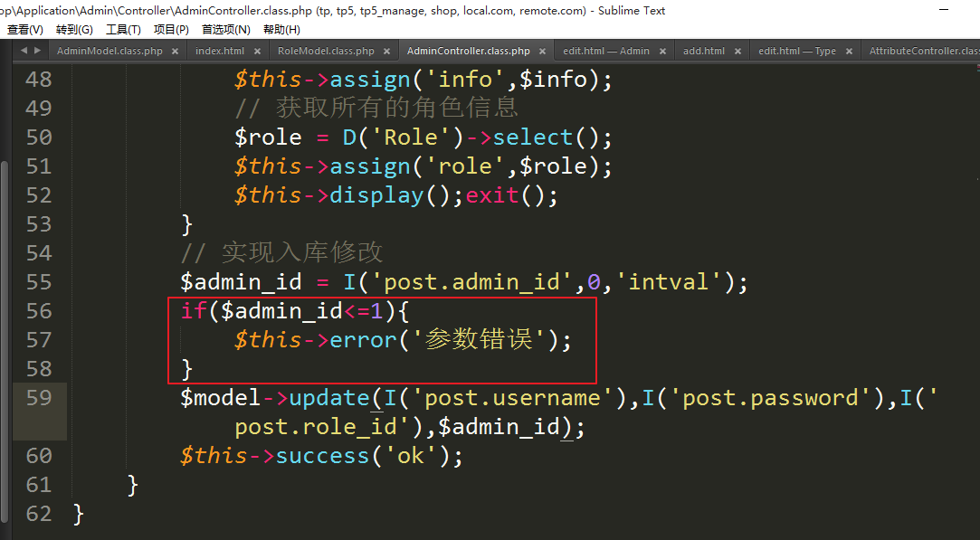The width and height of the screenshot is (980, 540).
Task: Close the RoleModel.class.php tab
Action: pos(385,52)
